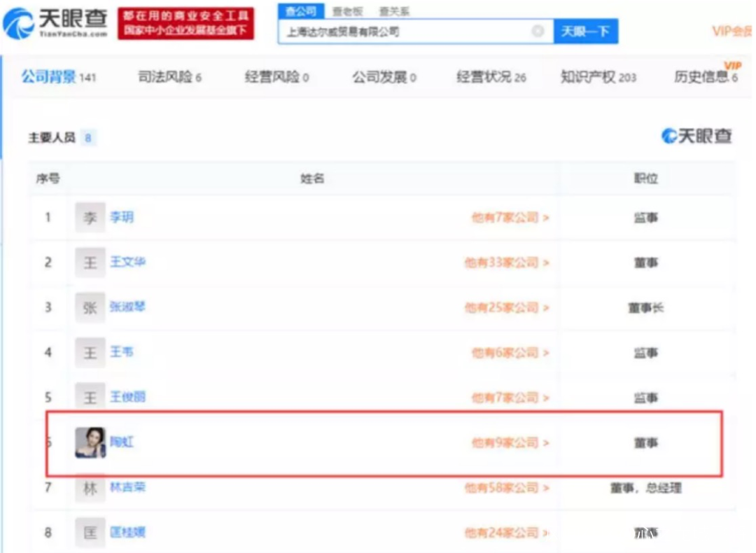756x553 pixels.
Task: Open 王俊丽's profile link
Action: coord(128,397)
